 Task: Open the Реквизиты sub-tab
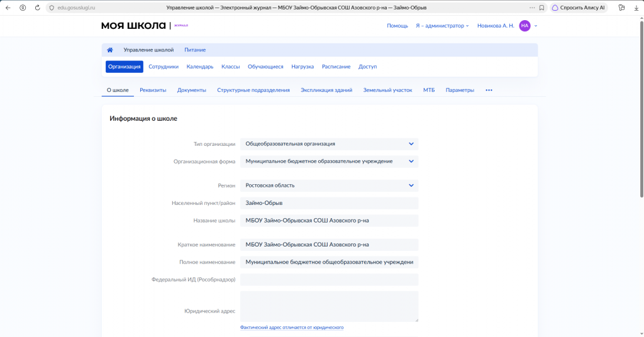click(153, 91)
